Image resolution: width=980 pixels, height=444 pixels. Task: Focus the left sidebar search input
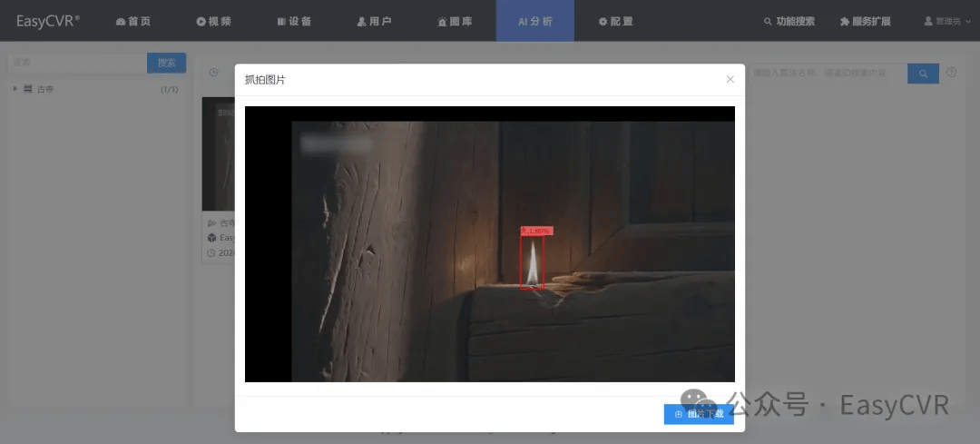[x=77, y=63]
